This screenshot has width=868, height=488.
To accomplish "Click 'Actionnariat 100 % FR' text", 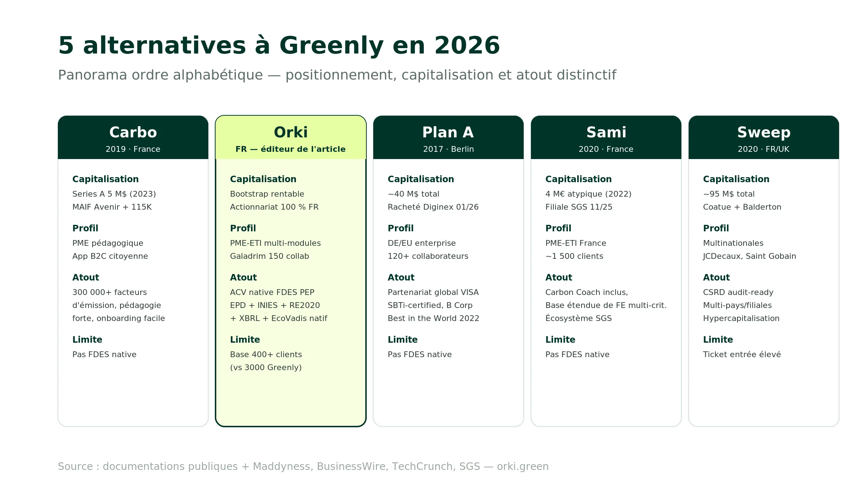I will 275,207.
